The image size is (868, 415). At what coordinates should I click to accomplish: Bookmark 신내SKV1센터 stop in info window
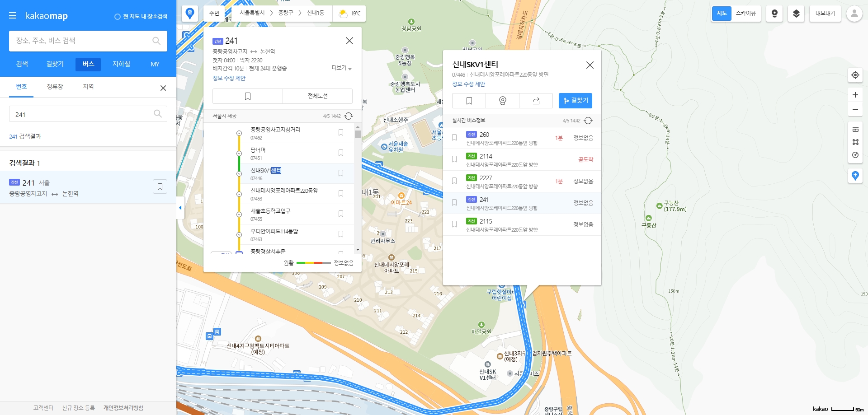469,101
